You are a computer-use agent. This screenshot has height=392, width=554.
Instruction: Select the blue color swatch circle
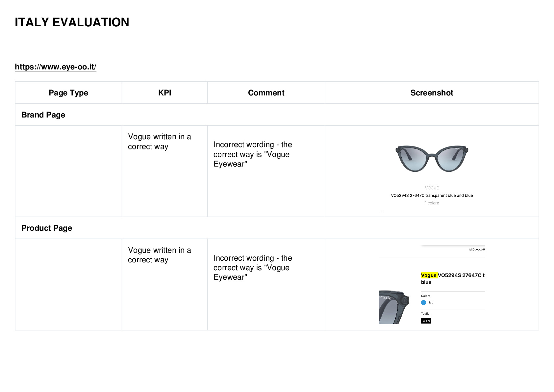point(423,302)
